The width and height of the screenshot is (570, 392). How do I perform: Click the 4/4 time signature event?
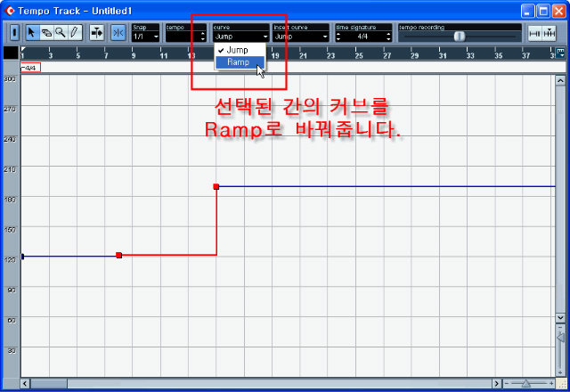(30, 68)
